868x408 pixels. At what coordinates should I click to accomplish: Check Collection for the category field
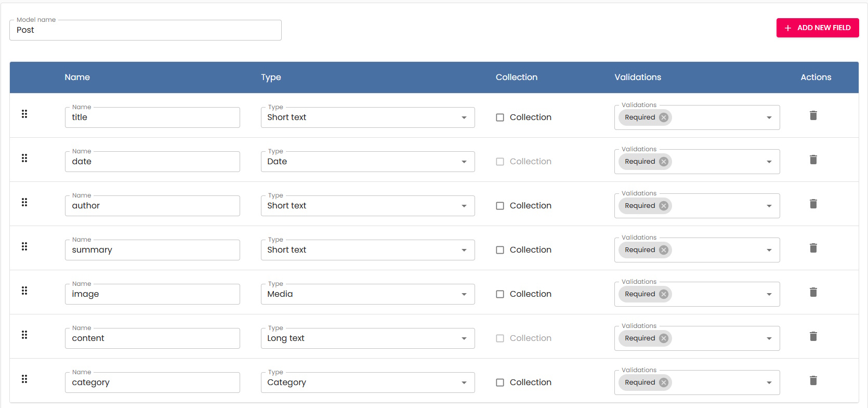tap(500, 383)
